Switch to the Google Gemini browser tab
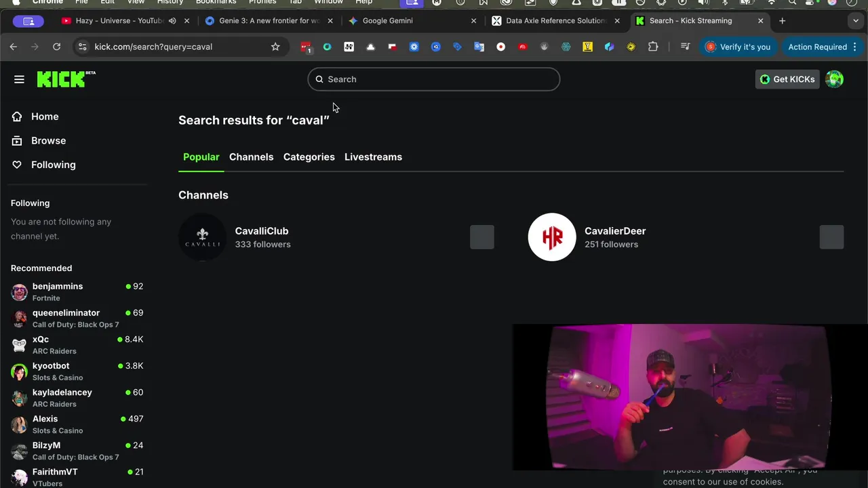The width and height of the screenshot is (868, 488). coord(412,20)
